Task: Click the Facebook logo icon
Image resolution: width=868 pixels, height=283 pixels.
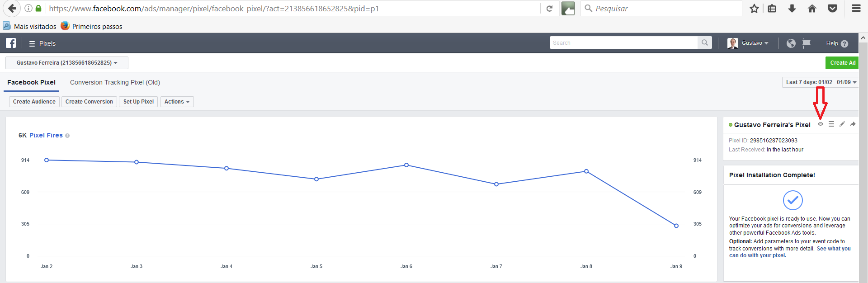Action: [11, 43]
